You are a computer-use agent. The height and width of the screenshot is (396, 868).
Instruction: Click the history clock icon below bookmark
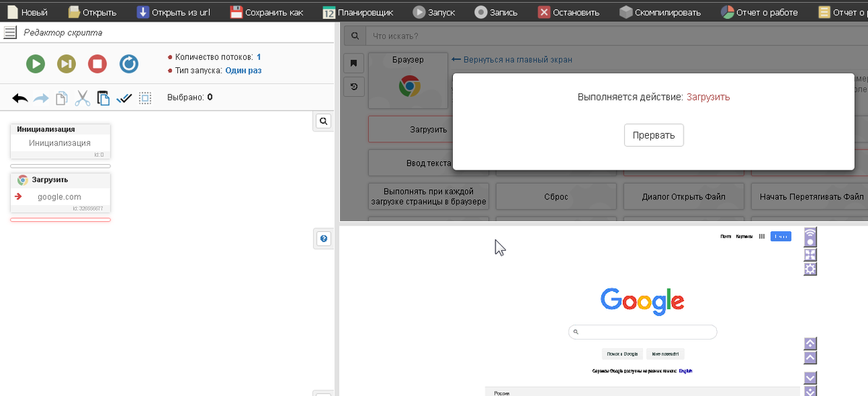[x=354, y=87]
